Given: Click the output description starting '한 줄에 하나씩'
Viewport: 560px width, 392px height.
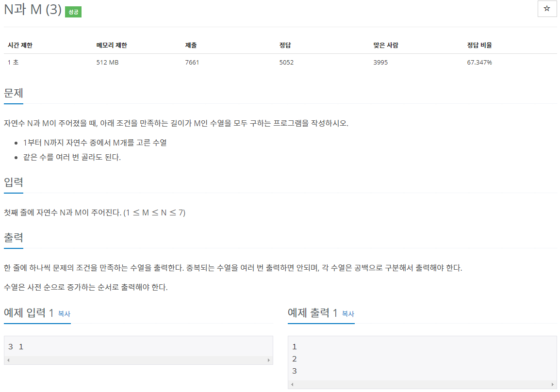Looking at the screenshot, I should (x=233, y=268).
